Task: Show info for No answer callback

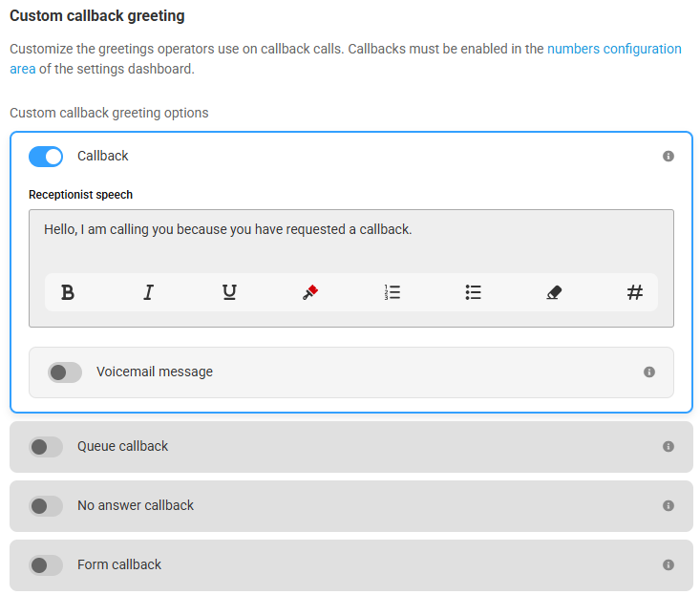Action: [668, 506]
